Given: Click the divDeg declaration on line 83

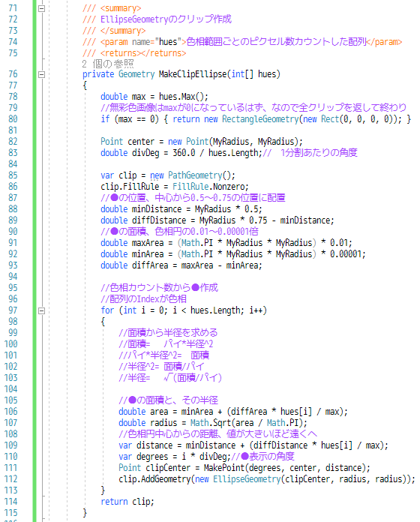Looking at the screenshot, I should point(145,153).
